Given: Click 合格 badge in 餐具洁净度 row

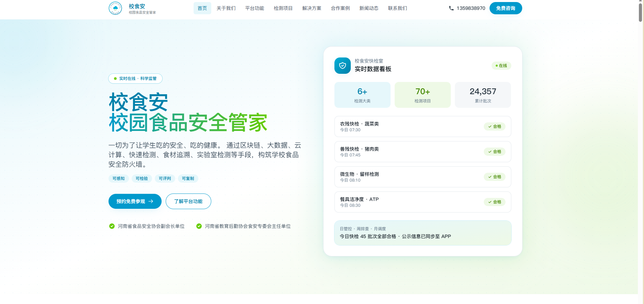Looking at the screenshot, I should [x=495, y=202].
